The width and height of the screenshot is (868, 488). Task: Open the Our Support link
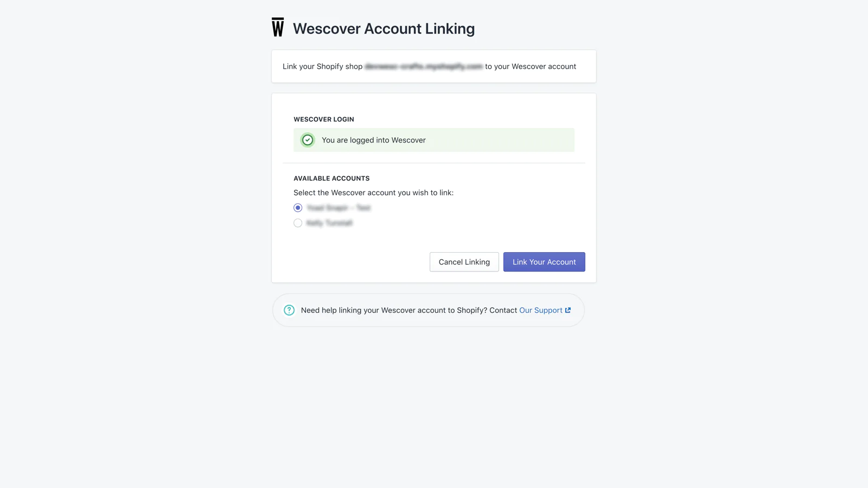tap(541, 310)
